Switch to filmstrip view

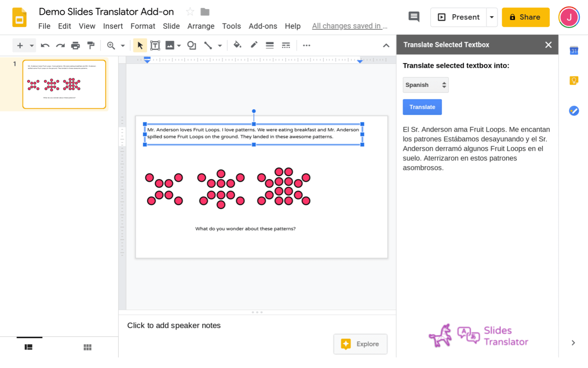point(28,347)
